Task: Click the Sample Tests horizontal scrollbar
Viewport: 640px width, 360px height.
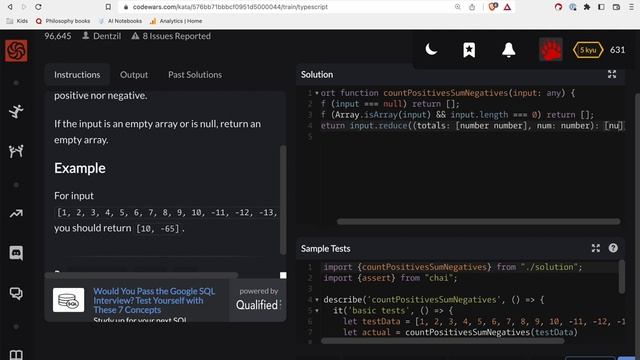Action: pos(443,340)
